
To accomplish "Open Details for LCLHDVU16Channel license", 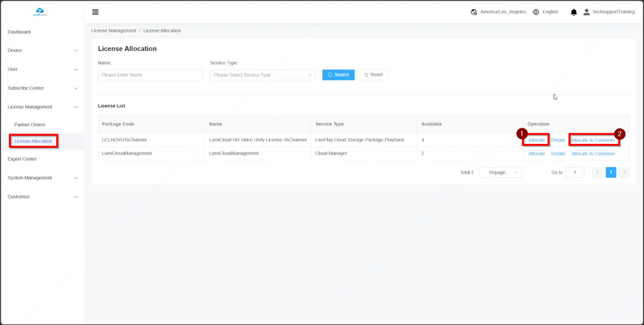I will 558,140.
